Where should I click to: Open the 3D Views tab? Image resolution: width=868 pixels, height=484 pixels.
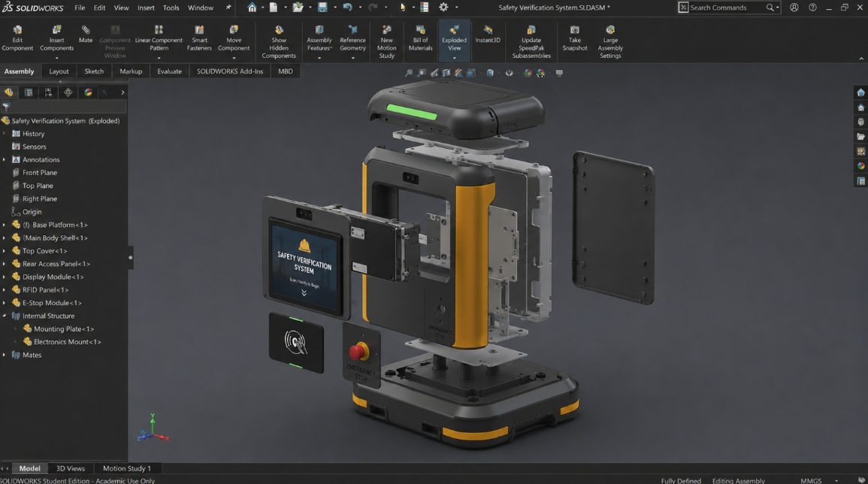click(71, 468)
